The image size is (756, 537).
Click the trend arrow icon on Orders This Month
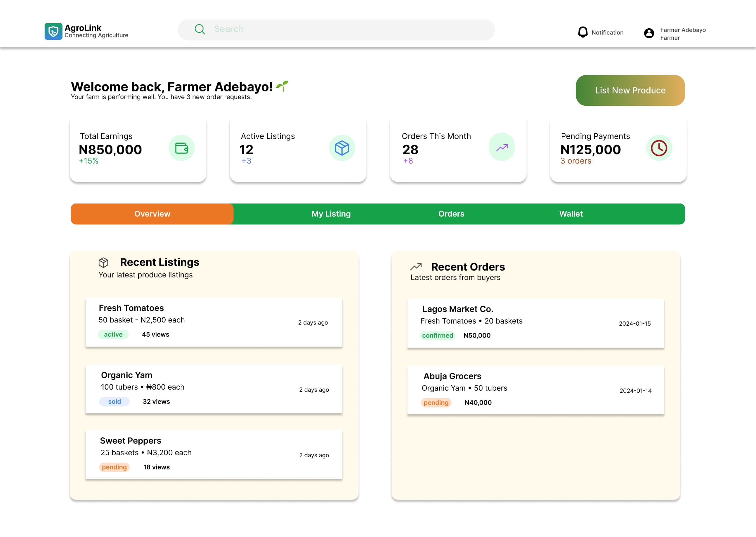[x=501, y=147]
